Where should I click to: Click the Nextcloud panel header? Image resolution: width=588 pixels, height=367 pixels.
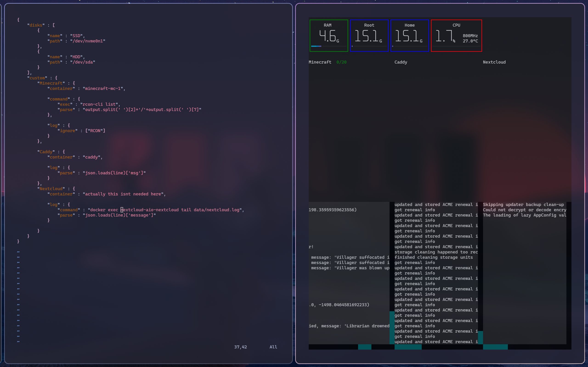494,62
